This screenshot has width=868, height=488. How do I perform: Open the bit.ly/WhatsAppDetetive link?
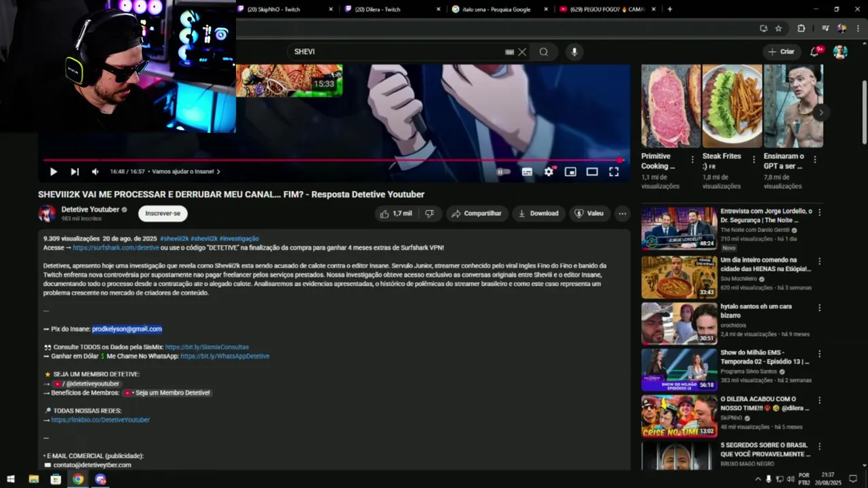coord(224,356)
